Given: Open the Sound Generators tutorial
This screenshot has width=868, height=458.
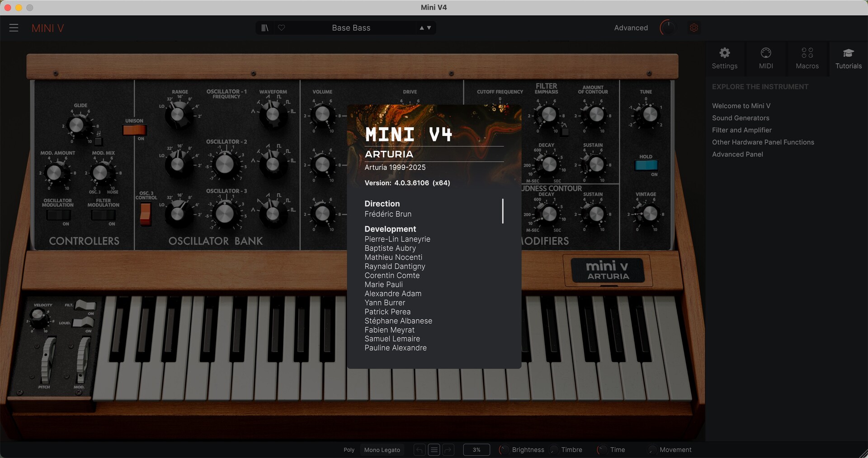Looking at the screenshot, I should [x=741, y=118].
